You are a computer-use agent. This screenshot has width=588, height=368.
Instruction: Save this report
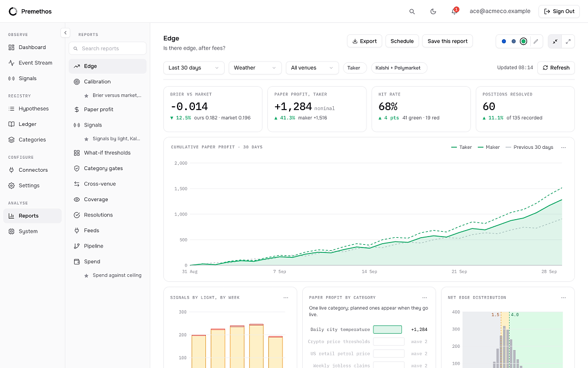[x=448, y=41]
